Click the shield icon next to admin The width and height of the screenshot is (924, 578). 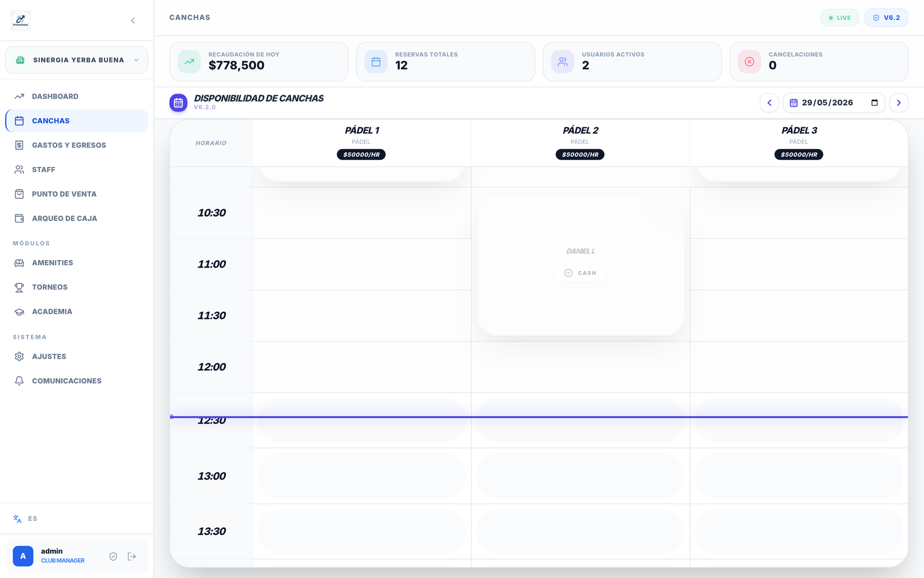[113, 557]
